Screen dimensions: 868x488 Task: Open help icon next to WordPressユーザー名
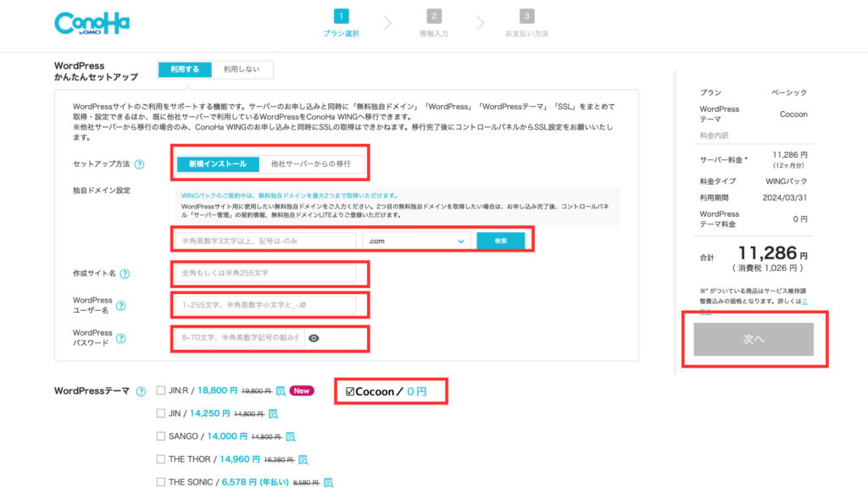pyautogui.click(x=120, y=305)
